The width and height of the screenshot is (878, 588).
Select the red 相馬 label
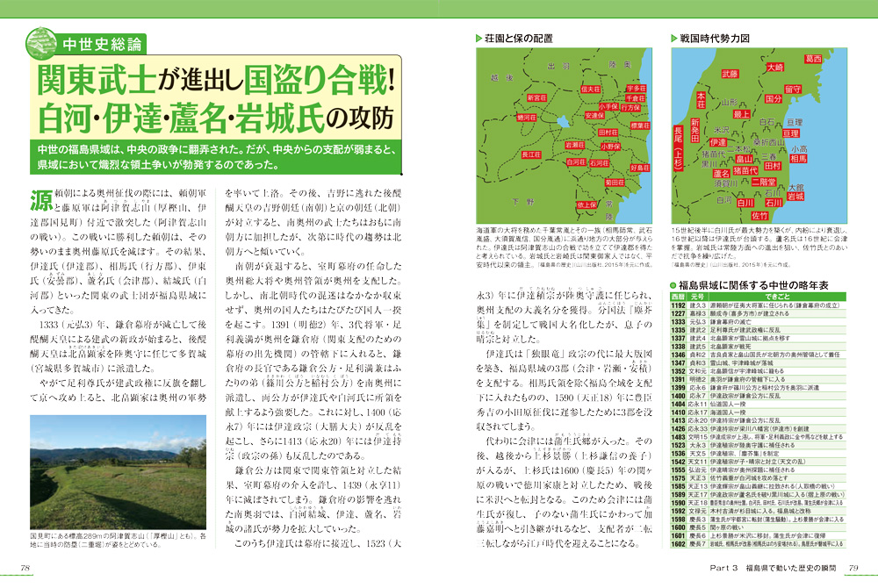pyautogui.click(x=798, y=159)
